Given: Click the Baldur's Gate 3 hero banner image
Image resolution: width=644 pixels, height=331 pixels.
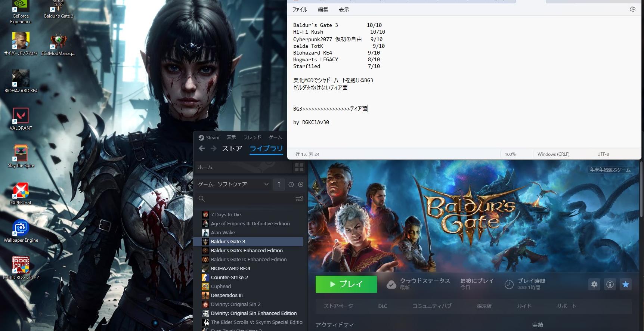Looking at the screenshot, I should tap(474, 216).
